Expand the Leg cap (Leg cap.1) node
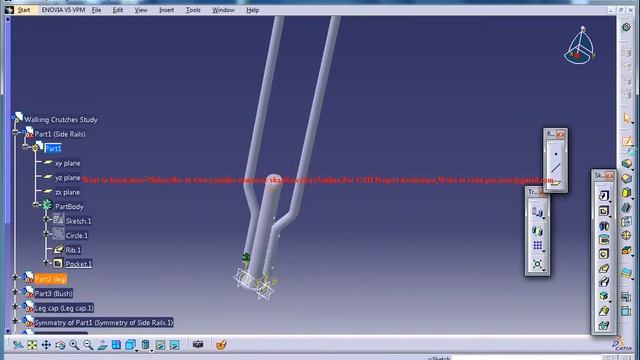The width and height of the screenshot is (640, 360). (x=16, y=306)
